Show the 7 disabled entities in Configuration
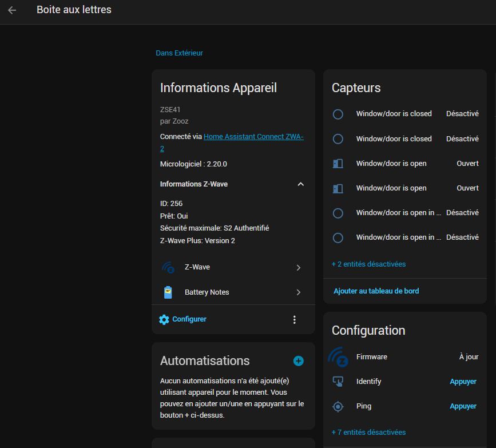Viewport: 496px width, 448px height. coord(368,433)
